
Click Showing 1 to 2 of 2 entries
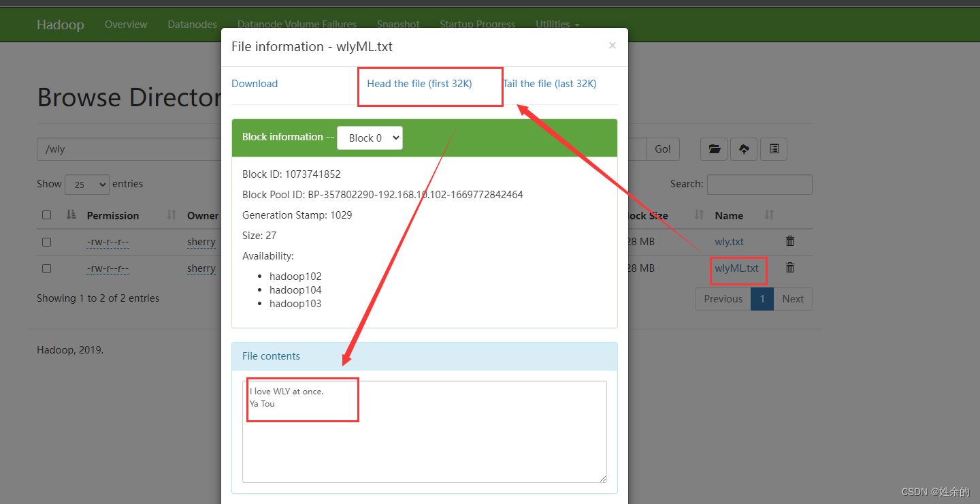pyautogui.click(x=98, y=298)
